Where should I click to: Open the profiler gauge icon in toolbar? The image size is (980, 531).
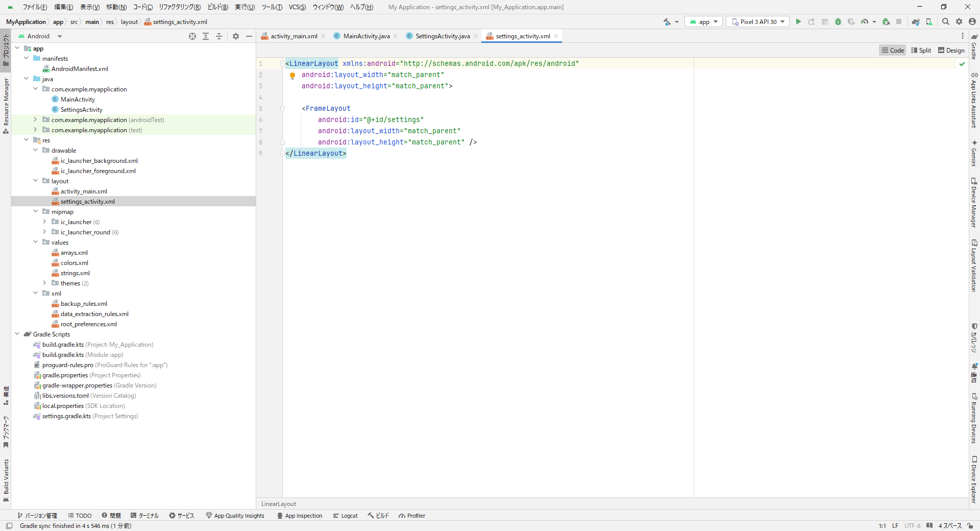coord(865,21)
